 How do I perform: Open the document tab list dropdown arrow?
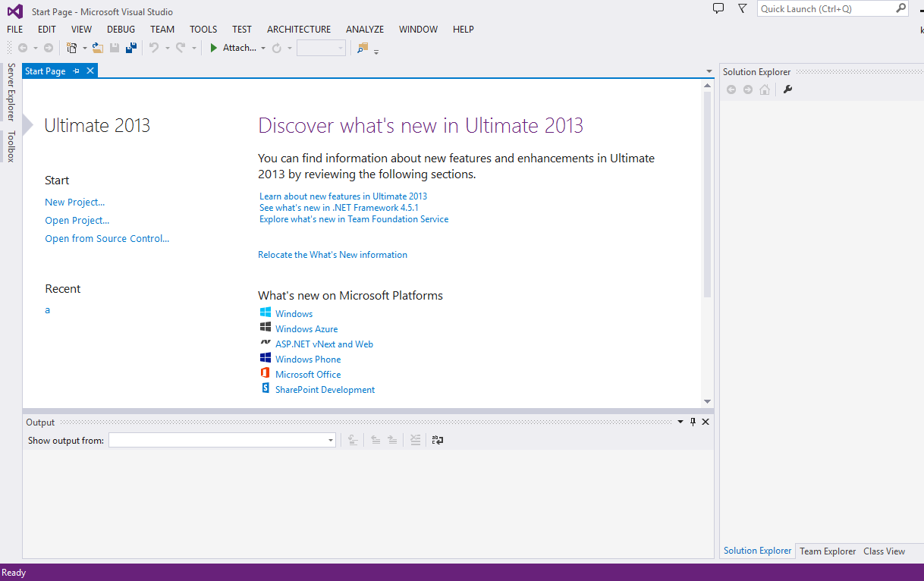point(709,71)
